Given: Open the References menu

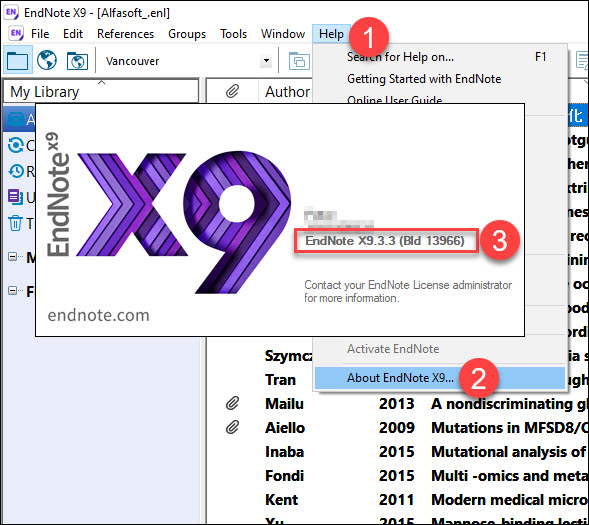Looking at the screenshot, I should (x=125, y=34).
